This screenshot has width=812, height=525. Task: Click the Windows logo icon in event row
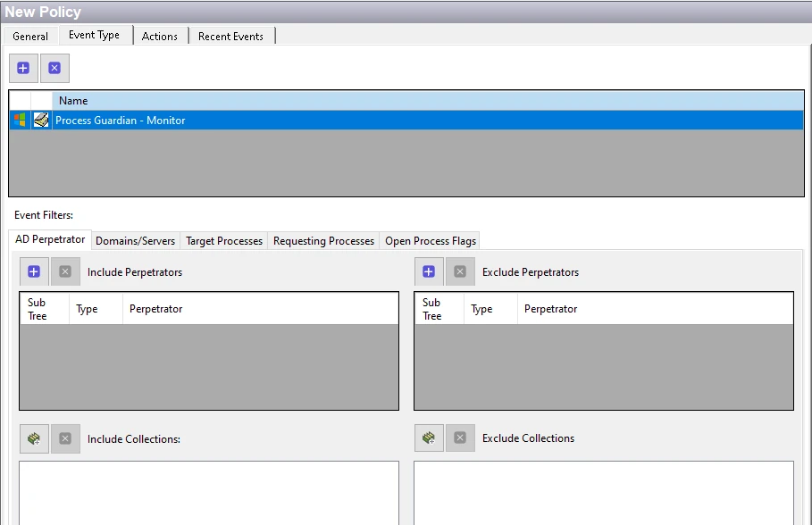point(21,121)
